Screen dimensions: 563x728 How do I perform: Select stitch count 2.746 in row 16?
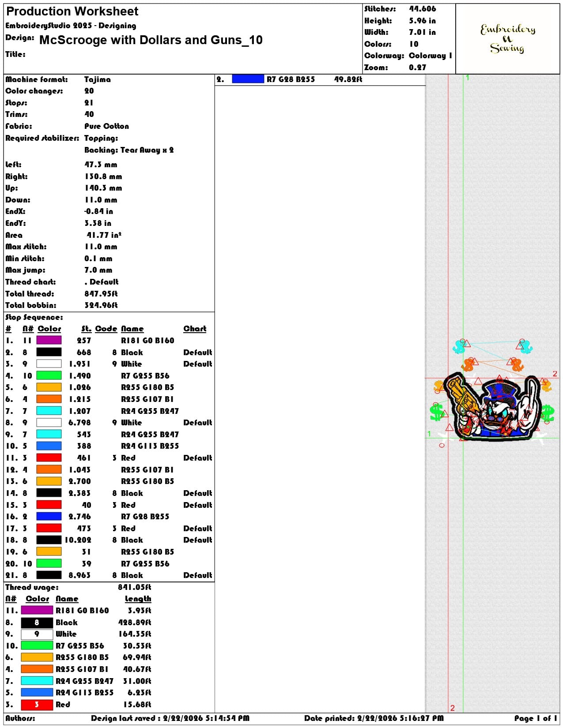tap(79, 517)
